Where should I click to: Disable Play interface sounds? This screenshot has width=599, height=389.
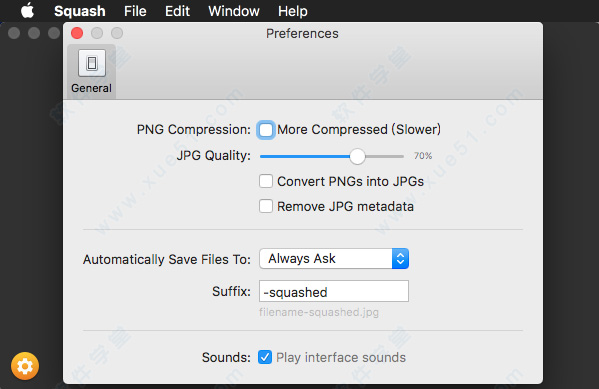pos(265,357)
